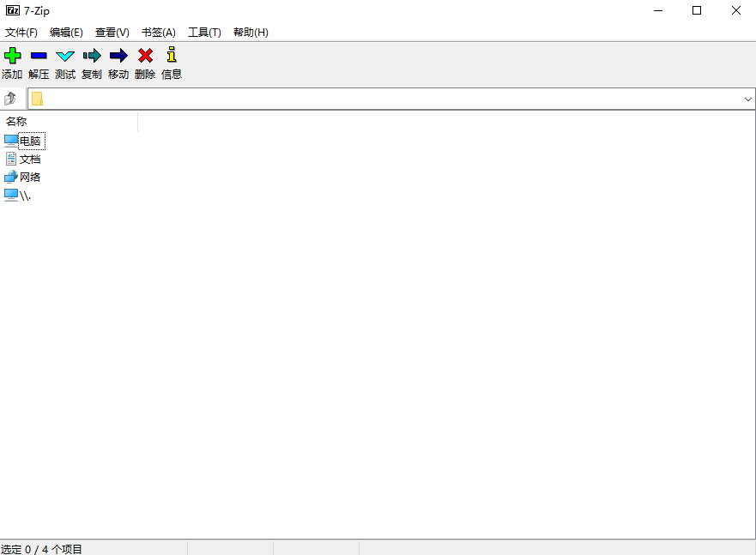Click the \\. device monitor icon
This screenshot has height=555, width=756.
(x=11, y=195)
